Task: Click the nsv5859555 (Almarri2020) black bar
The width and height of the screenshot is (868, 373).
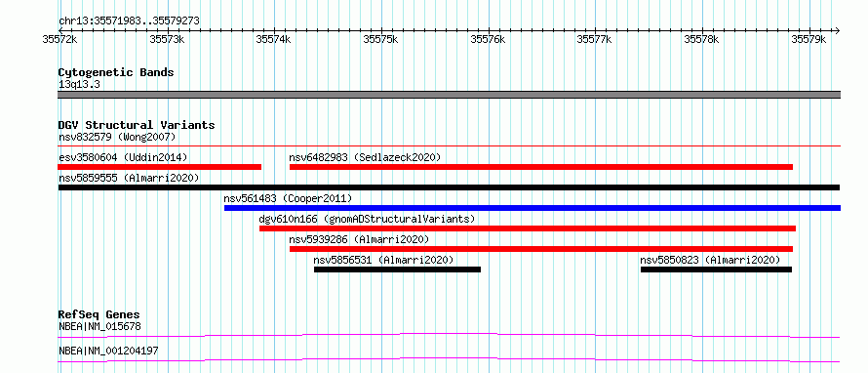Action: [449, 187]
